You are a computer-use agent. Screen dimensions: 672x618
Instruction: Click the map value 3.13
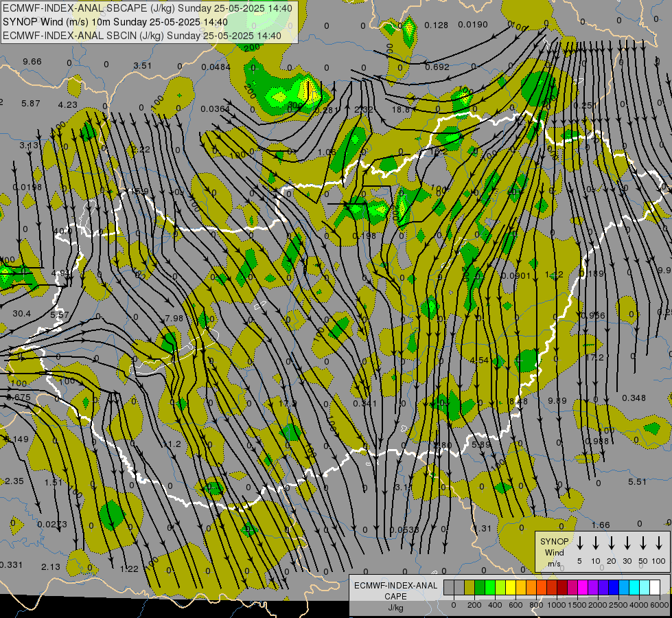pyautogui.click(x=29, y=146)
